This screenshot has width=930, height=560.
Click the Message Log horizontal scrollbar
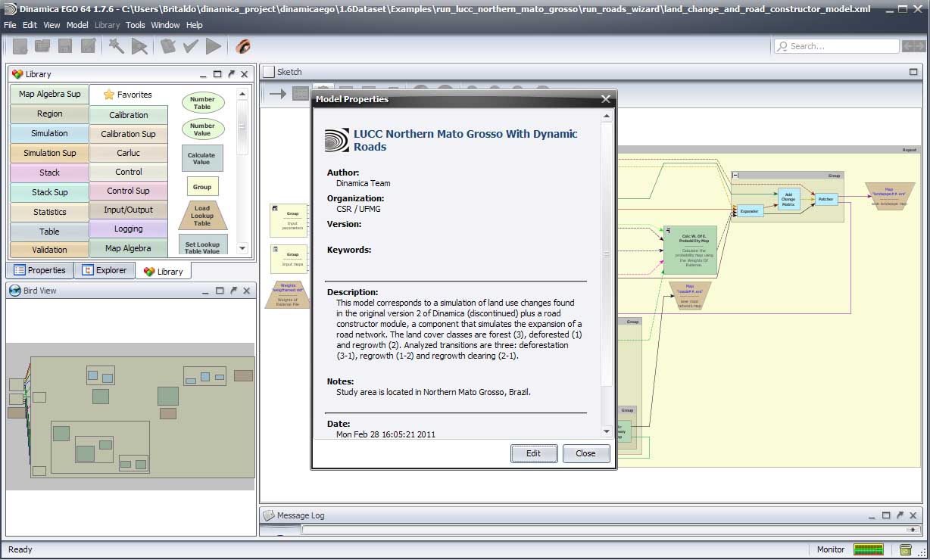click(611, 530)
